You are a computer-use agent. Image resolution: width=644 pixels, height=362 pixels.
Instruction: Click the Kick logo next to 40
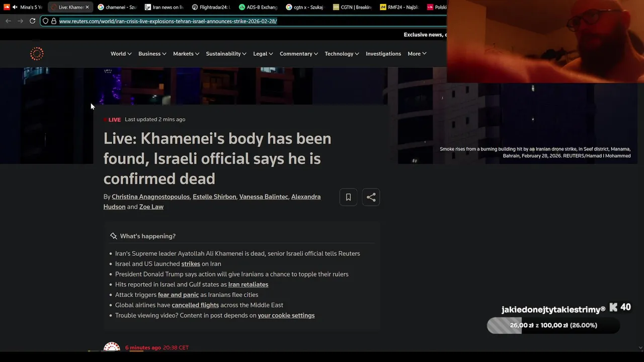(x=613, y=307)
